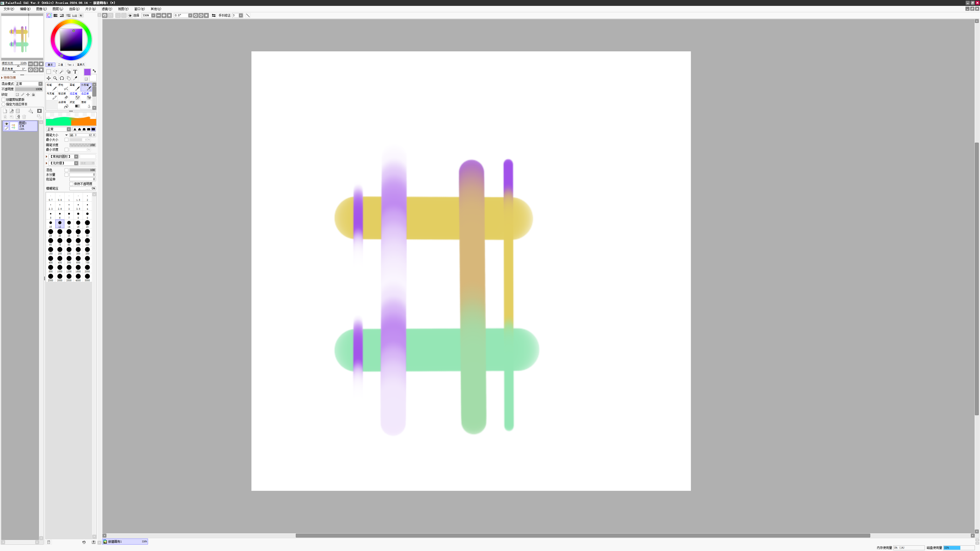
Task: Swap foreground and background colors
Action: (94, 71)
